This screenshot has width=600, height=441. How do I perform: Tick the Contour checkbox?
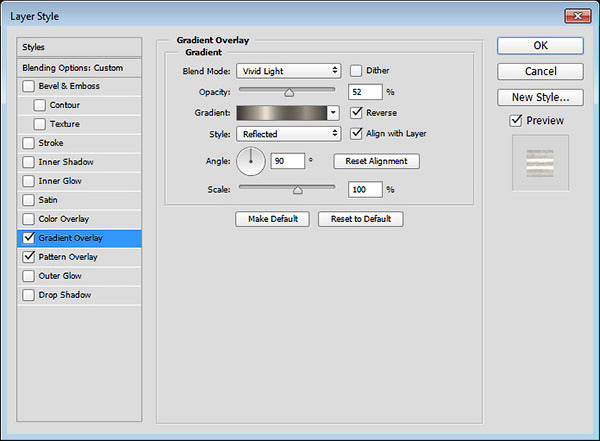pos(39,105)
